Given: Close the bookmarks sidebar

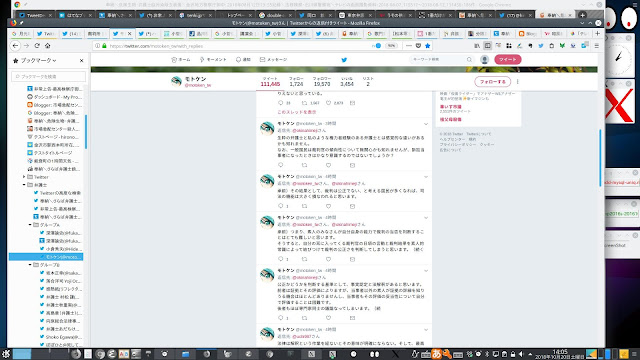Looking at the screenshot, I should point(82,60).
